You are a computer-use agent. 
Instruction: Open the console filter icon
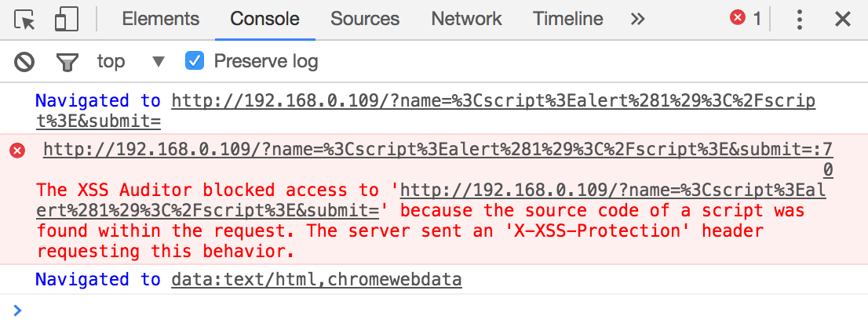click(x=67, y=61)
